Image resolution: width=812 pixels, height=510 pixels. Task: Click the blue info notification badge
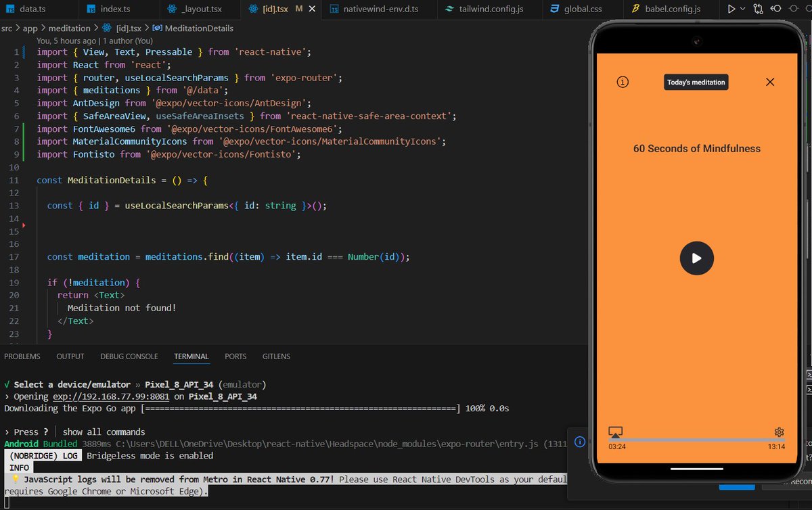580,442
